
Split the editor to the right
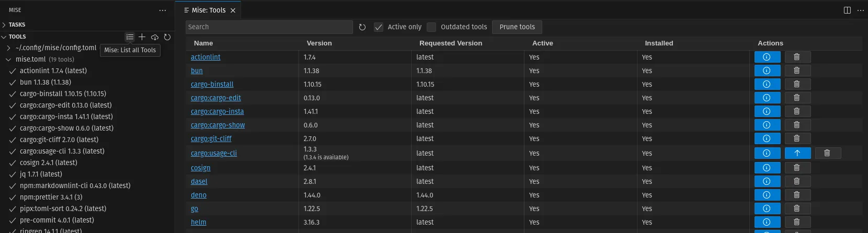[x=847, y=10]
